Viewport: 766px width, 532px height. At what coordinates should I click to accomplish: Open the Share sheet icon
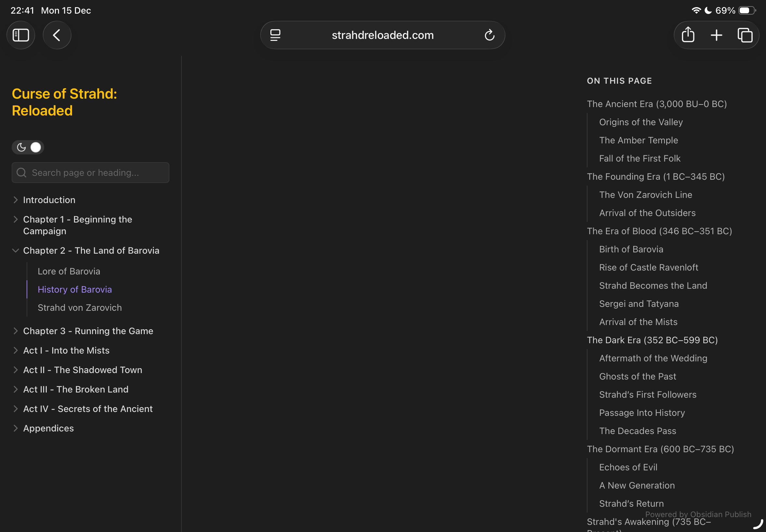pos(688,35)
